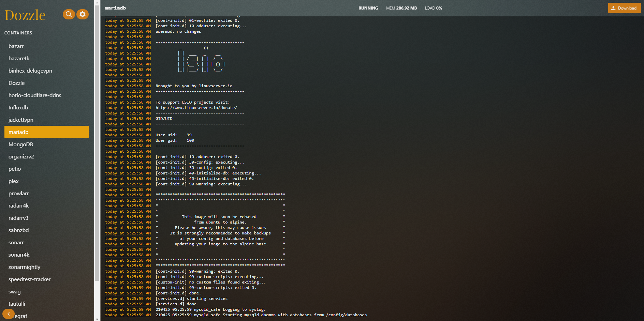
Task: Collapse sidebar with orange chevron button
Action: [x=8, y=314]
